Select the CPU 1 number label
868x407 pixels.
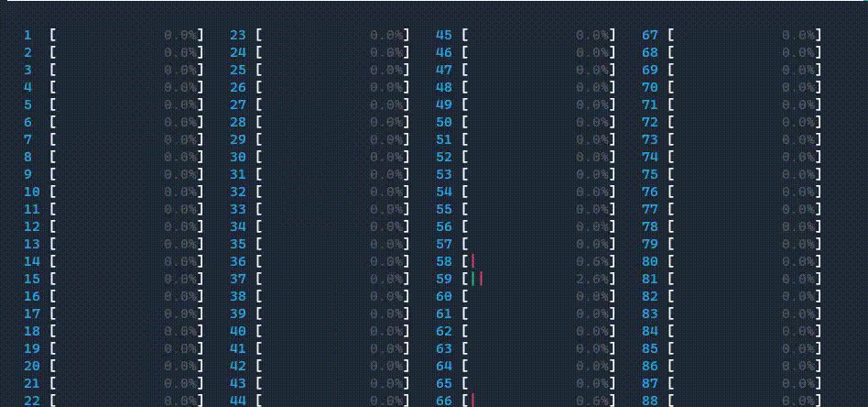[x=27, y=36]
